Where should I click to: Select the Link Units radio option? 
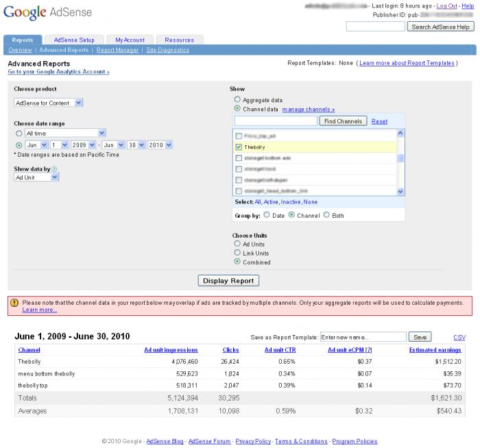pos(237,253)
